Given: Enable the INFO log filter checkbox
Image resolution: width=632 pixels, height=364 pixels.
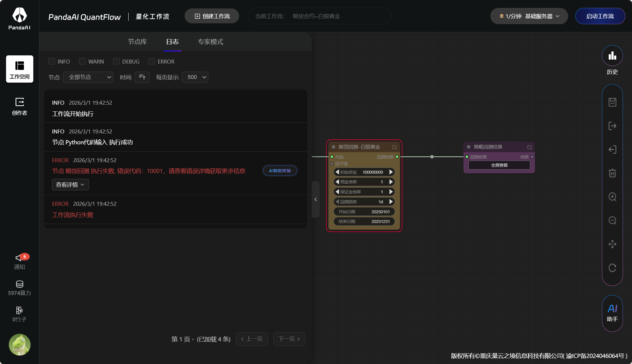Looking at the screenshot, I should pos(52,61).
